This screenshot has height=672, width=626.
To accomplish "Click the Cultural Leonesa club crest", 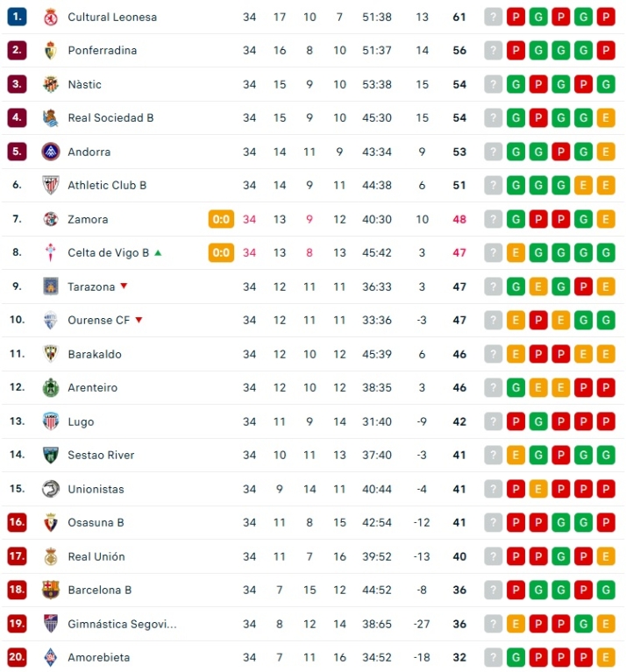I will point(50,17).
